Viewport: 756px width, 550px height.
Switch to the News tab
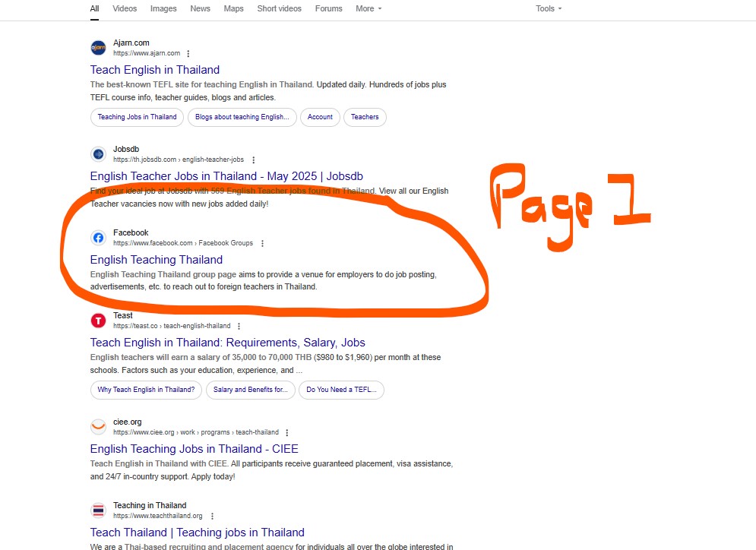(x=200, y=8)
